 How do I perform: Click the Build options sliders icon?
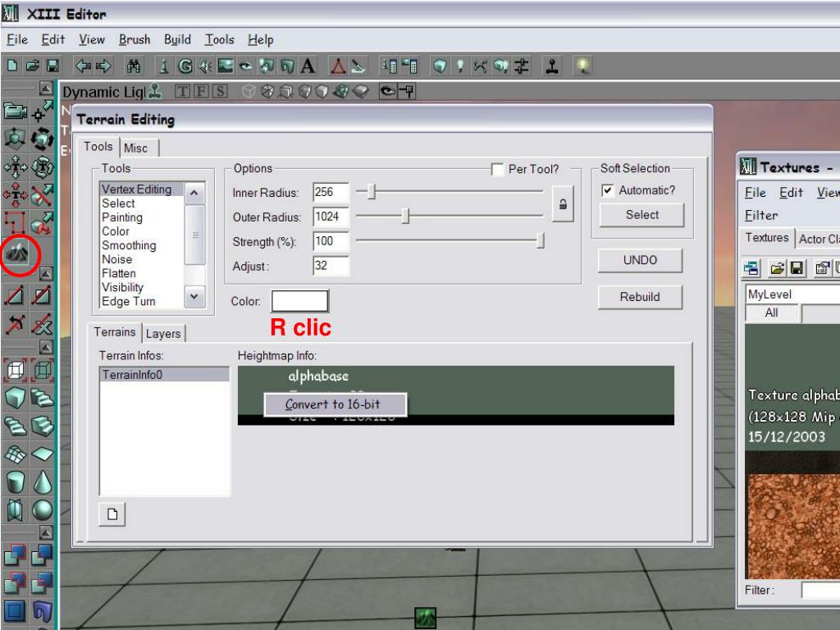(x=521, y=66)
